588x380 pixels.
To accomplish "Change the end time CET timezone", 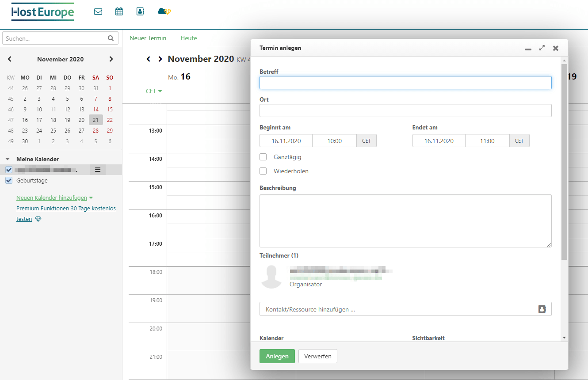I will tap(519, 141).
